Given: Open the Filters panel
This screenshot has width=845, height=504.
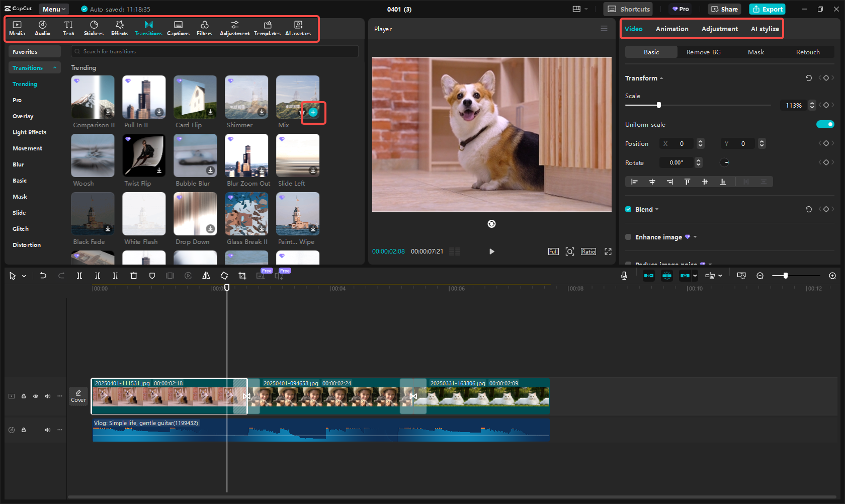Looking at the screenshot, I should 204,28.
